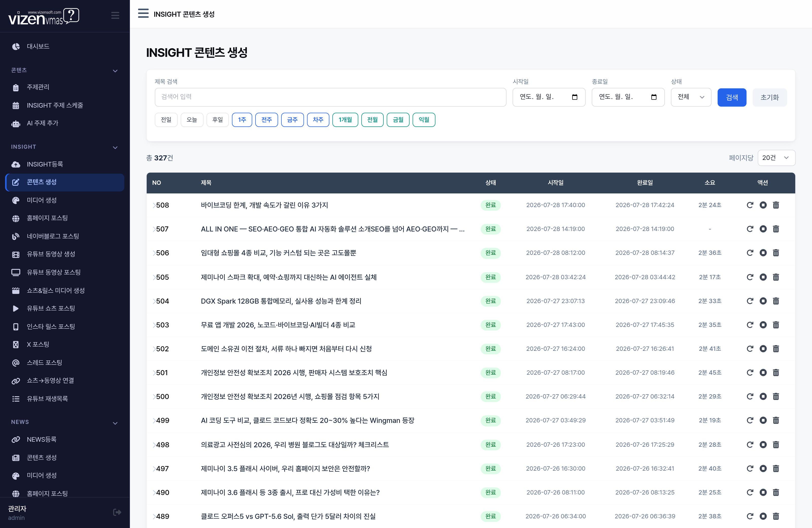
Task: Select the 1주 date preset
Action: tap(242, 120)
